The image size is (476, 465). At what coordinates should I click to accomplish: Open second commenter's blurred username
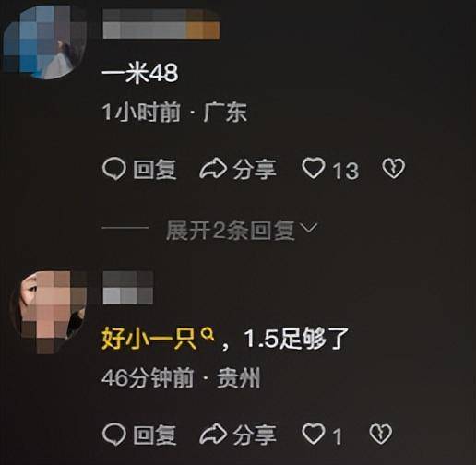tap(128, 288)
